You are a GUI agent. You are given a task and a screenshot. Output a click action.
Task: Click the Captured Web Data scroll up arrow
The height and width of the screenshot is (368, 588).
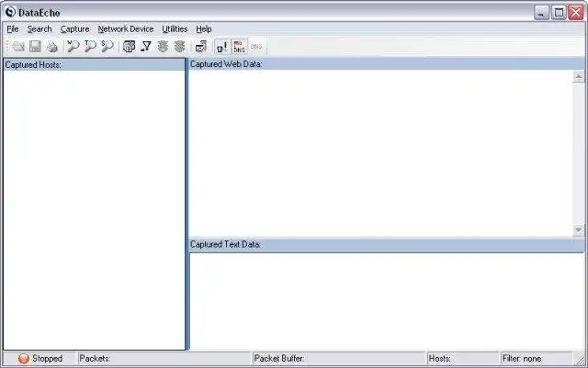pyautogui.click(x=579, y=77)
